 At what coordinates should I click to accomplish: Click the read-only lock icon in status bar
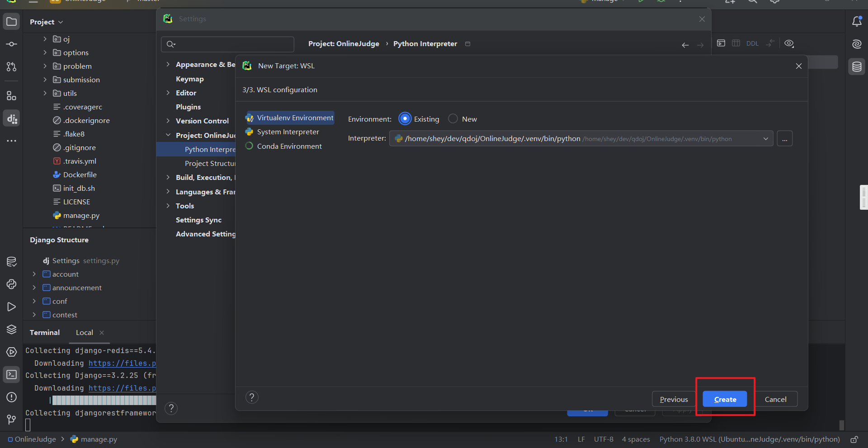854,439
